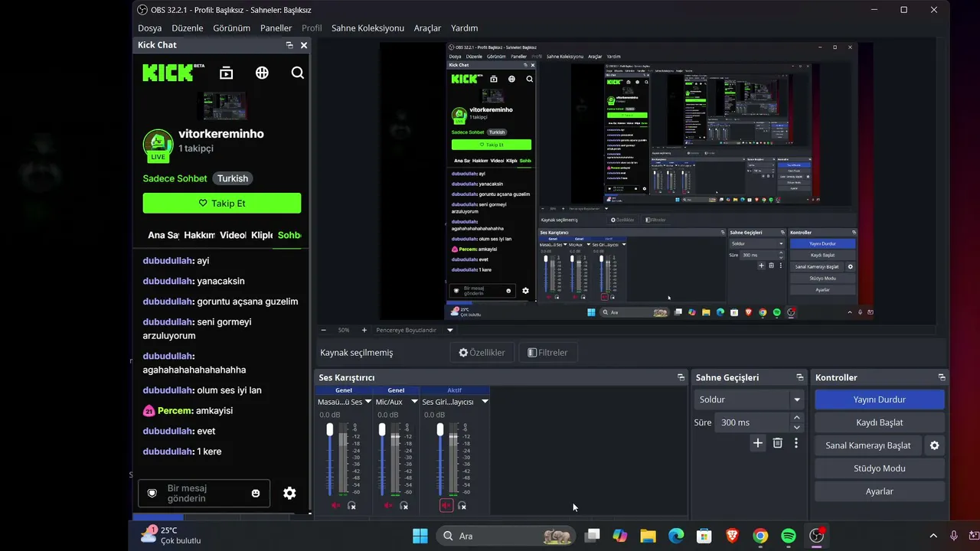Zoom out the preview with minus
This screenshot has height=551, width=980.
324,330
